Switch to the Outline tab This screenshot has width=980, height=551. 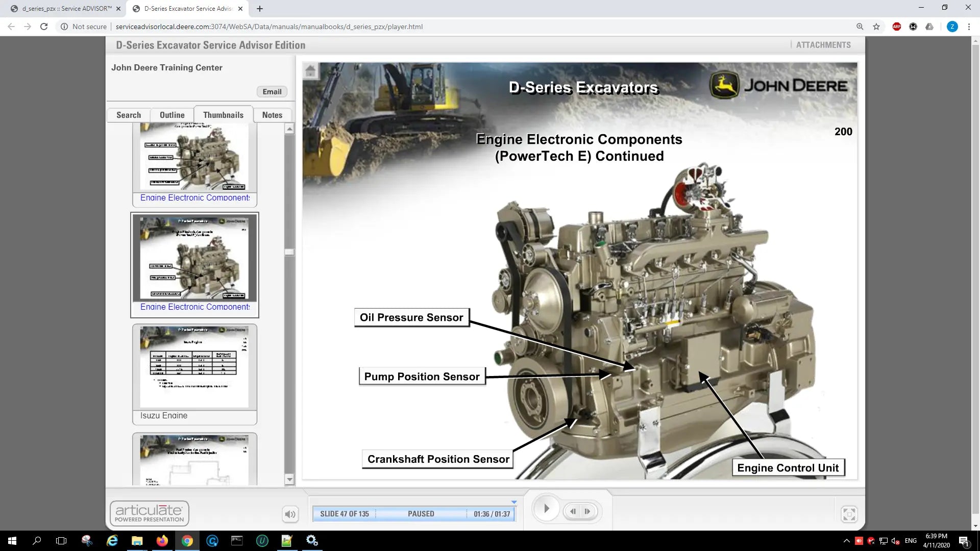pyautogui.click(x=172, y=115)
